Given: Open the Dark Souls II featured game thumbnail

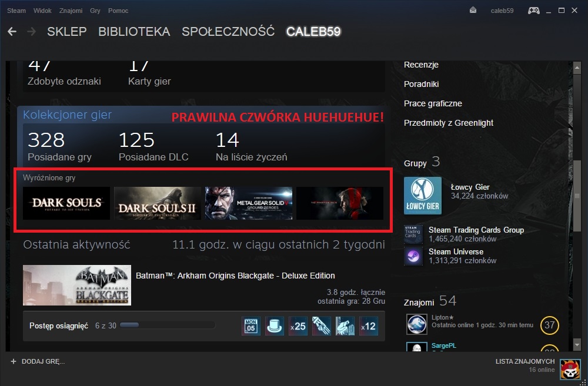Looking at the screenshot, I should [158, 203].
